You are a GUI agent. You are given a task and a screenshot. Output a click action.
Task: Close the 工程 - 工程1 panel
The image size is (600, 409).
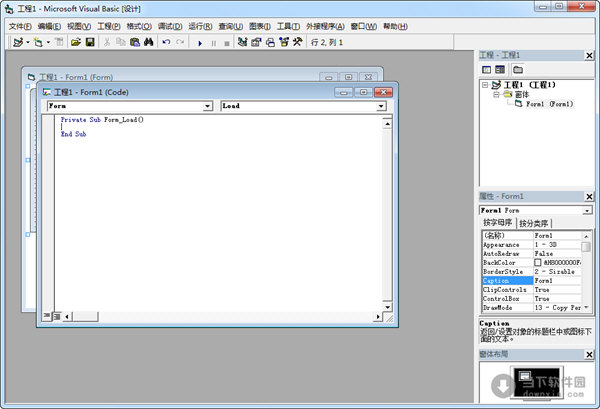(589, 56)
